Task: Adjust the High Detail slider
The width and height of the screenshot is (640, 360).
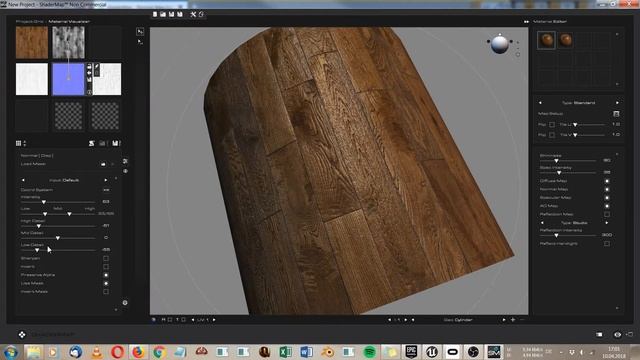Action: (58, 225)
